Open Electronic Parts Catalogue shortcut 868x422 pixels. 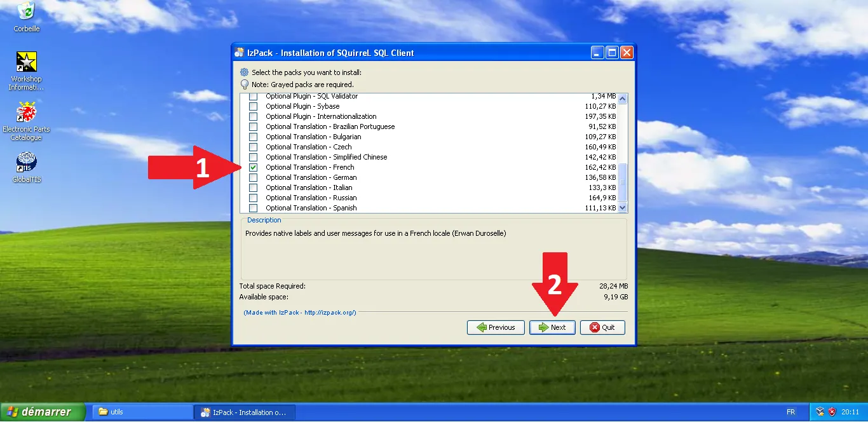(x=26, y=112)
